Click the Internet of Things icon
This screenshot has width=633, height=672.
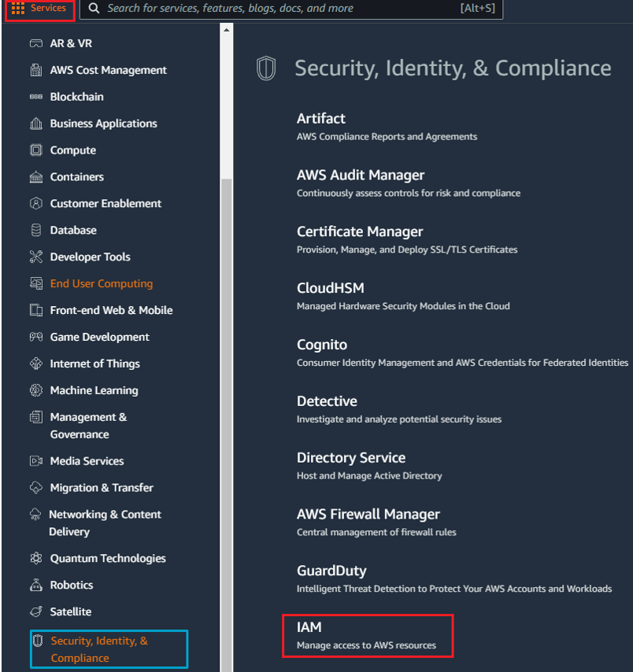pyautogui.click(x=36, y=364)
